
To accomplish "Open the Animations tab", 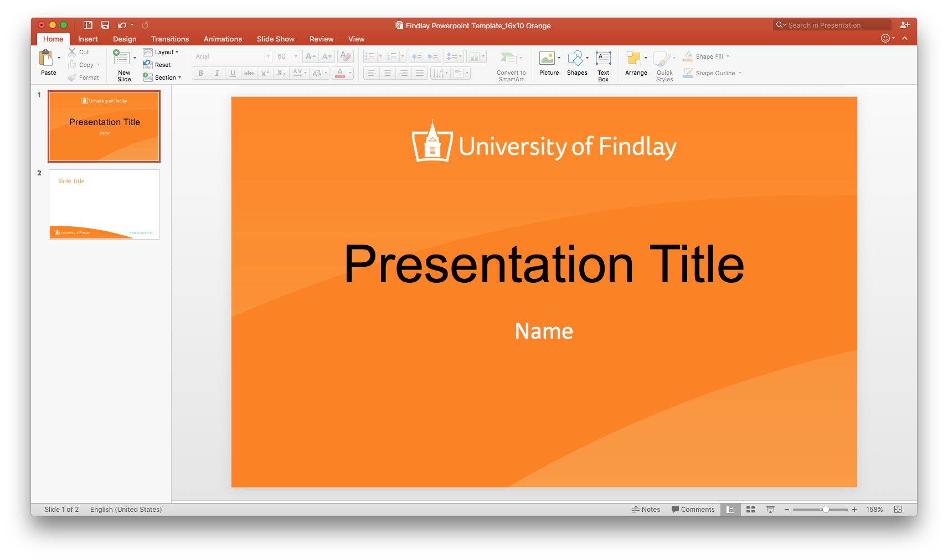I will (223, 39).
